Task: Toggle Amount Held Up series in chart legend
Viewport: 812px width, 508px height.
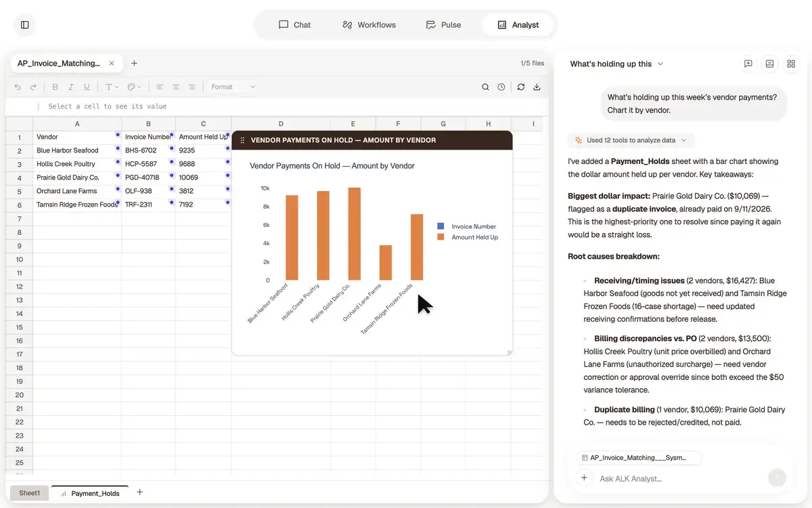Action: tap(468, 237)
